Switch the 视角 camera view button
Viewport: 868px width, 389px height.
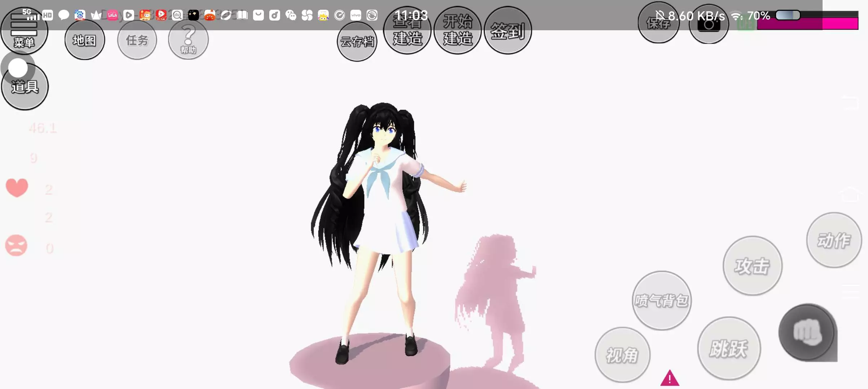pyautogui.click(x=622, y=355)
